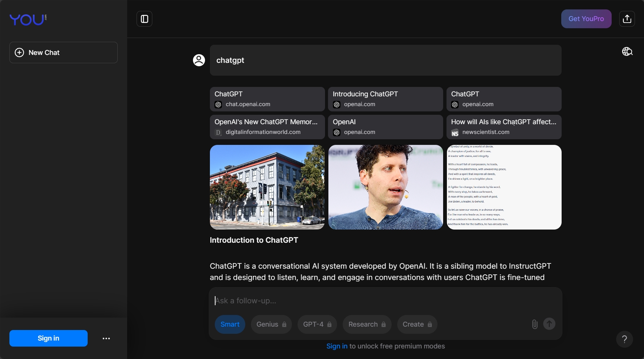Screen dimensions: 644x359
Task: Click the Get YouPro button
Action: tap(586, 19)
